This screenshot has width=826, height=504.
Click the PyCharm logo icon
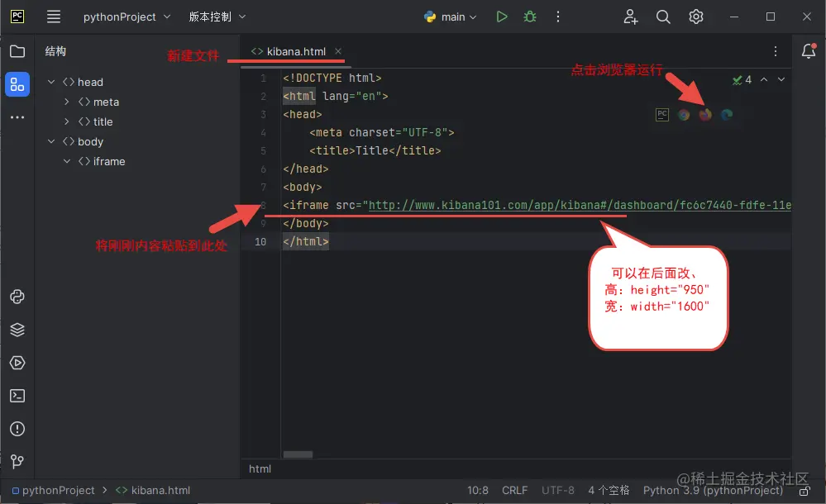(17, 17)
